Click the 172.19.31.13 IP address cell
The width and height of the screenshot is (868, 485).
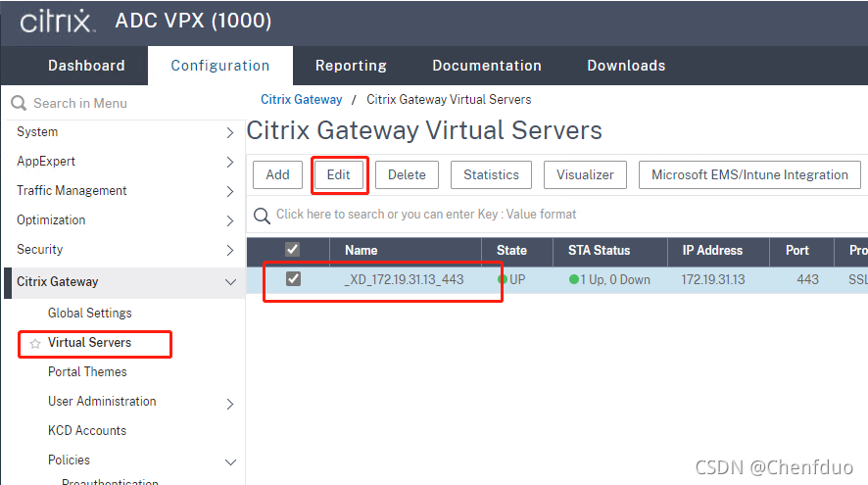tap(713, 279)
